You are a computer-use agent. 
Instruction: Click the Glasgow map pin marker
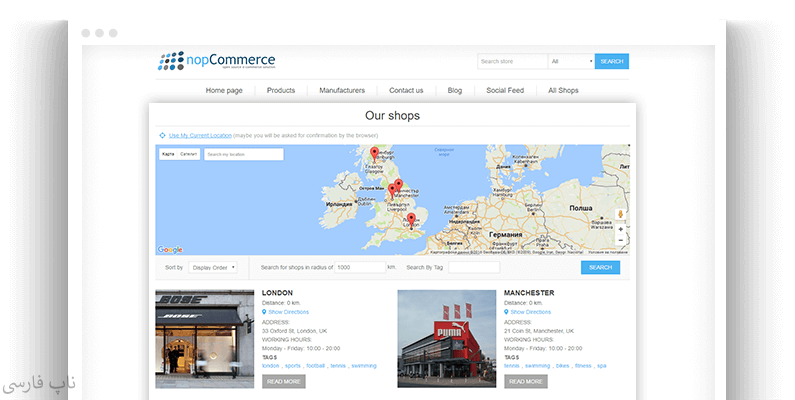pyautogui.click(x=375, y=154)
